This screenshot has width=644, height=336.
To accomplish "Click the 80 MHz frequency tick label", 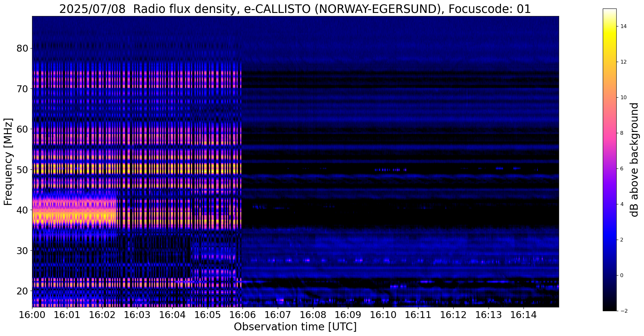I will point(22,48).
